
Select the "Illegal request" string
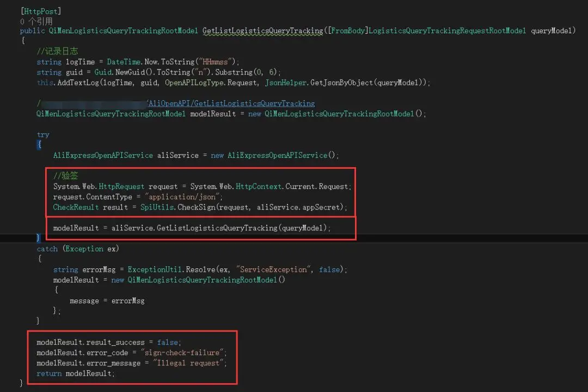point(188,363)
